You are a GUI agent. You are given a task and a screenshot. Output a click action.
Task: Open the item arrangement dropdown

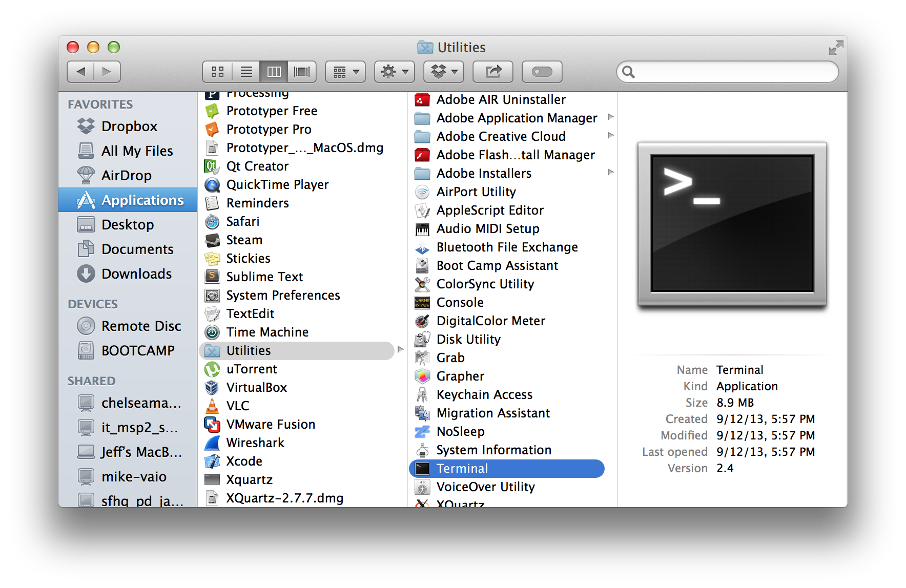(345, 72)
